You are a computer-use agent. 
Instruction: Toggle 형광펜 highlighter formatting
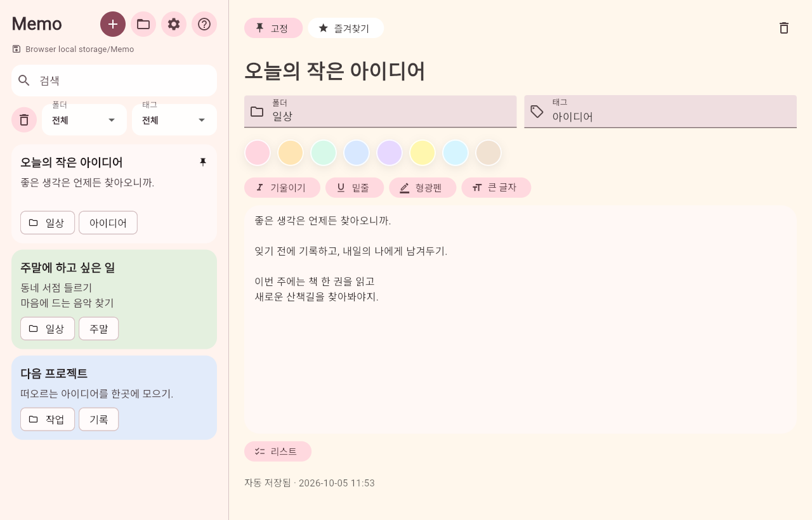(x=422, y=188)
